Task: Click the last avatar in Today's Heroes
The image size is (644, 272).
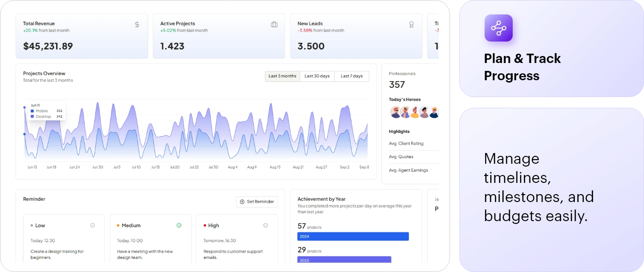Action: (434, 112)
